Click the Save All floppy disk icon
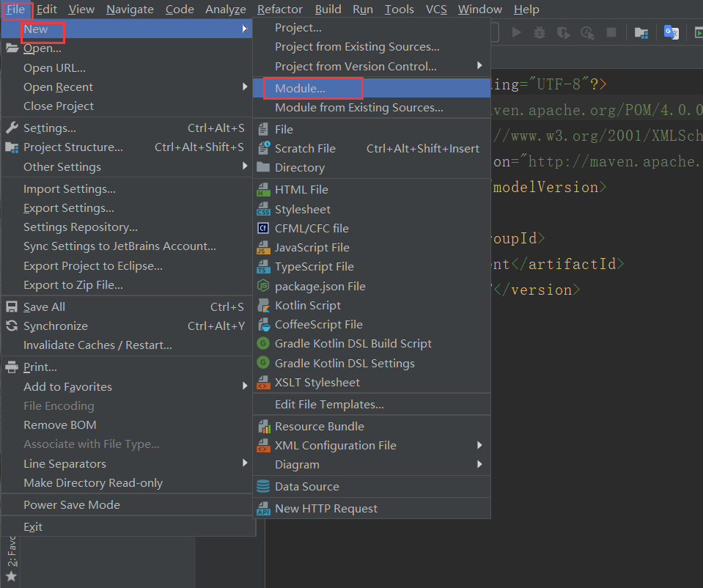Image resolution: width=703 pixels, height=588 pixels. click(x=12, y=306)
